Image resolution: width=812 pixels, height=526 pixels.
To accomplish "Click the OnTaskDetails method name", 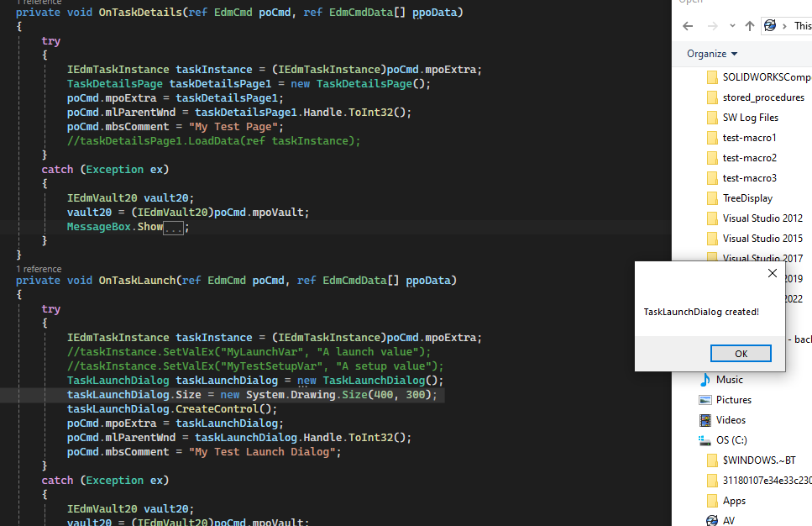I will coord(140,12).
